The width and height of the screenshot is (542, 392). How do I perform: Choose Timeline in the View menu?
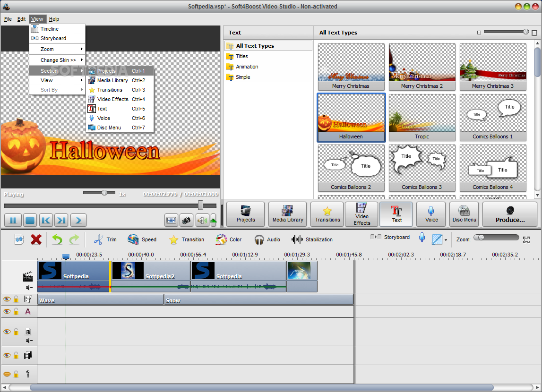point(57,29)
